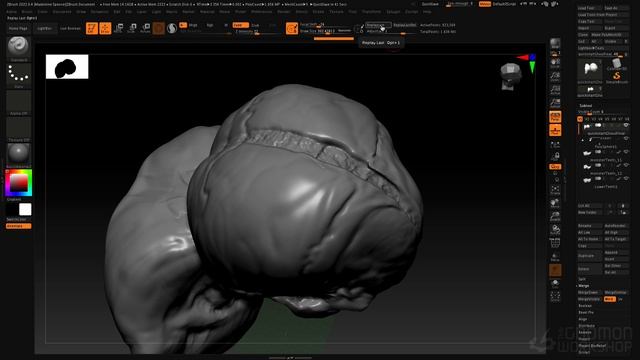Image resolution: width=640 pixels, height=360 pixels.
Task: Pick a color in the color picker square
Action: (18, 183)
